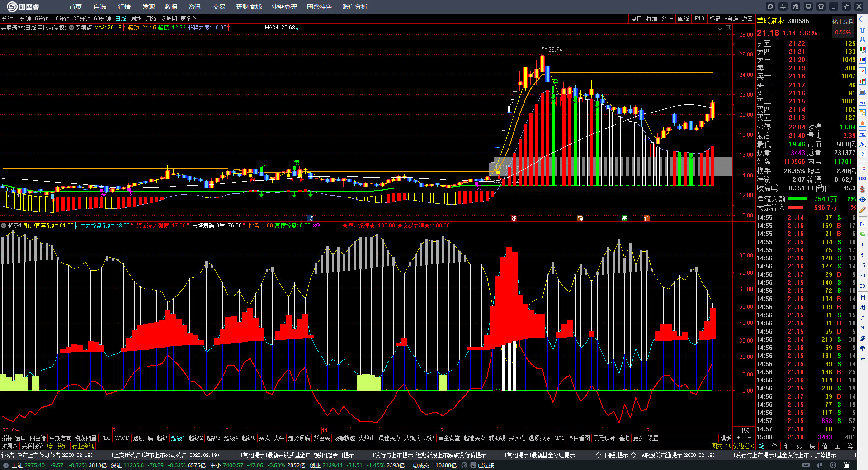Switch chart period to 30分钟
The height and width of the screenshot is (470, 868).
82,19
